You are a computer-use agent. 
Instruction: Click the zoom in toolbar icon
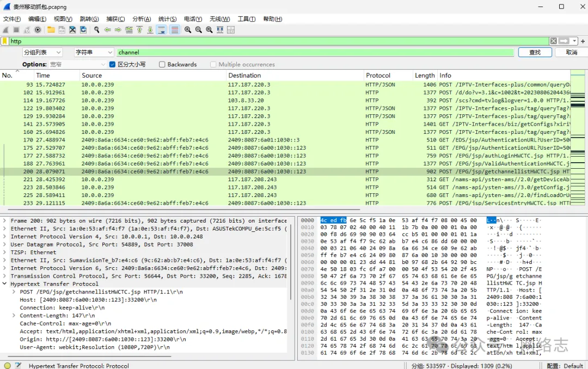188,30
